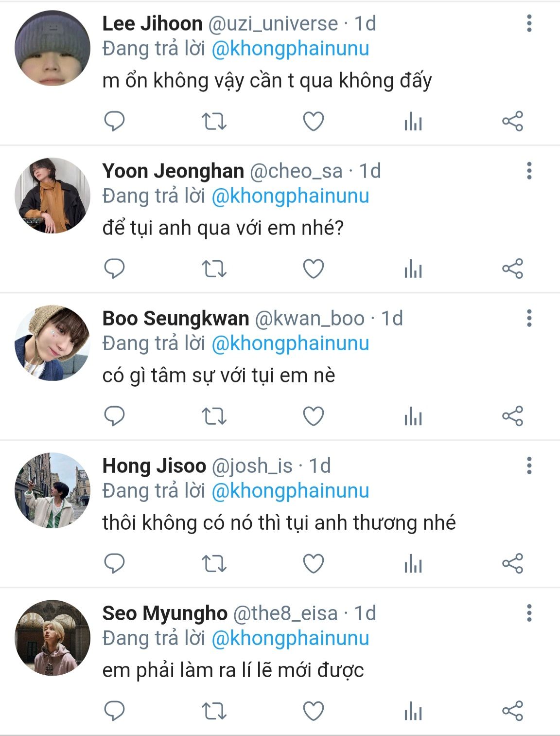Viewport: 560px width, 736px height.
Task: Open more options on Hong Jisoo's tweet
Action: (529, 466)
